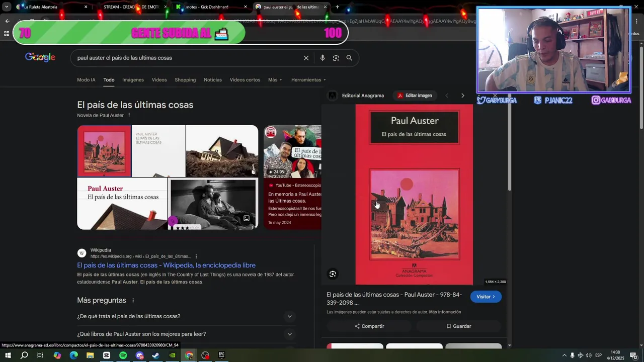The width and height of the screenshot is (644, 362).
Task: Open the red book cover thumbnail in knowledge panel
Action: [104, 151]
